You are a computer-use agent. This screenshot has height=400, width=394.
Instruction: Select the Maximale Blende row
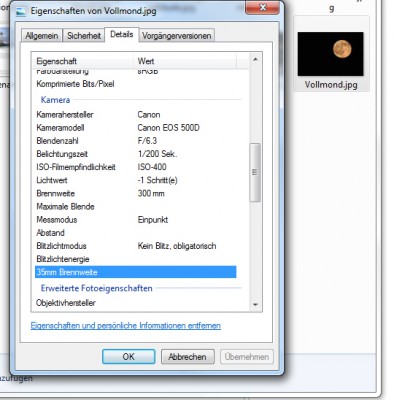click(x=136, y=207)
